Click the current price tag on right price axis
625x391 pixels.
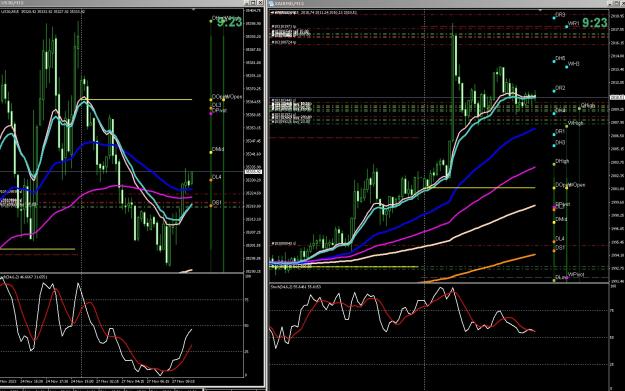pyautogui.click(x=617, y=97)
